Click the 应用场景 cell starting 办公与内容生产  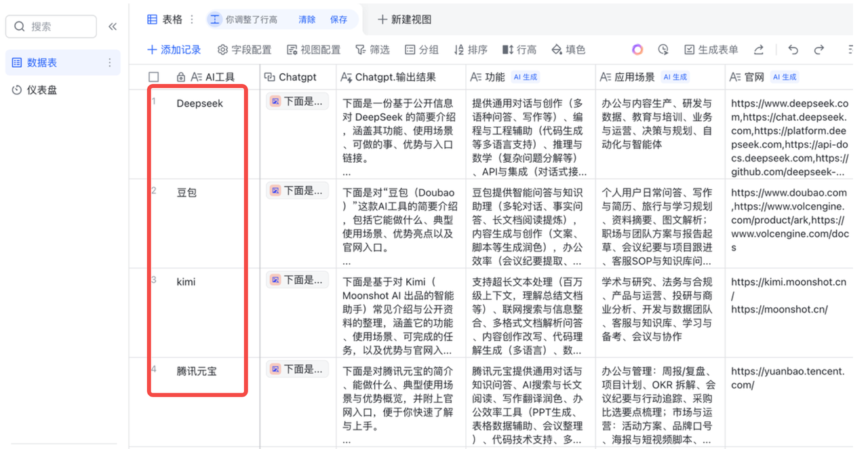point(660,134)
